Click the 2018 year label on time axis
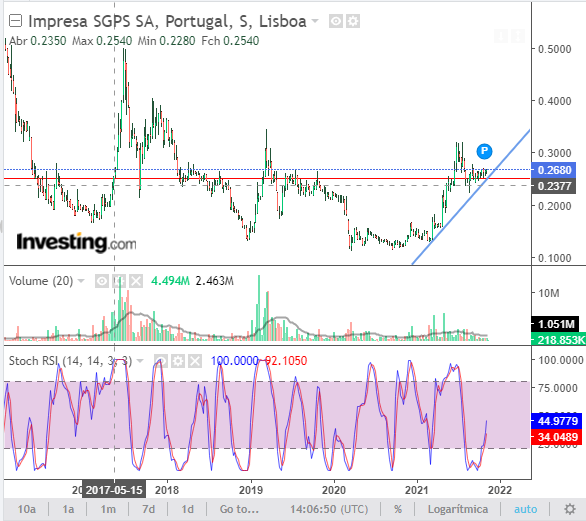Screen dimensions: 586x521 coord(167,490)
